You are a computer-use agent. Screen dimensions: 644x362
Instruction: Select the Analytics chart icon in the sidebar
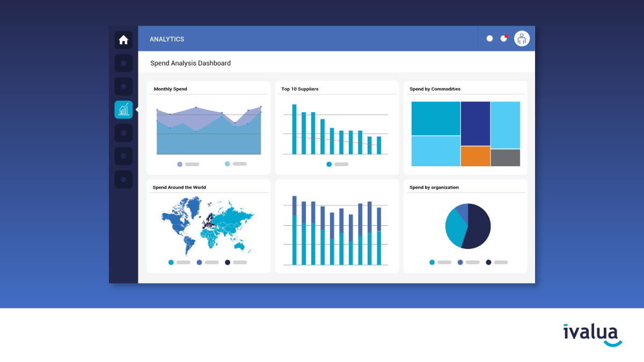coord(123,109)
